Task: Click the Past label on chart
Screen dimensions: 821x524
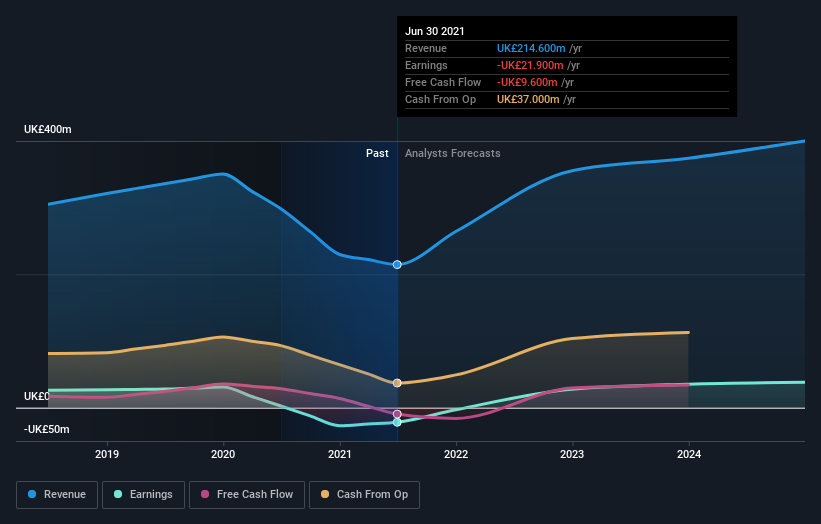Action: tap(377, 153)
